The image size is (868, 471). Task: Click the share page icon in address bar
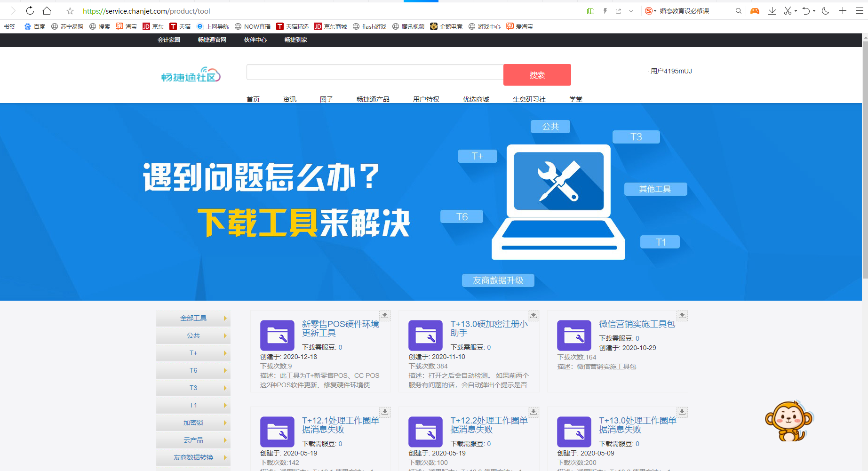618,11
